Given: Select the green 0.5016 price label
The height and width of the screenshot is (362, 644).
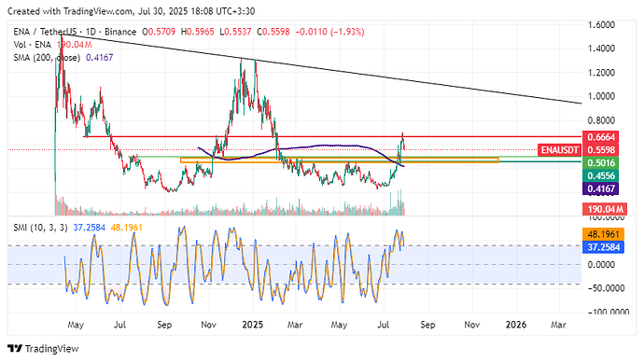Looking at the screenshot, I should tap(600, 163).
